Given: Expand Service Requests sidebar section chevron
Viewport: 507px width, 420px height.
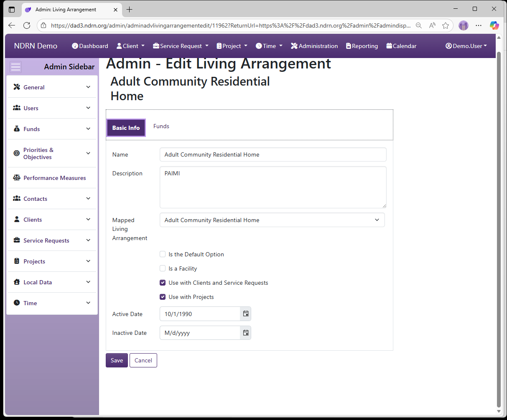Looking at the screenshot, I should [88, 240].
